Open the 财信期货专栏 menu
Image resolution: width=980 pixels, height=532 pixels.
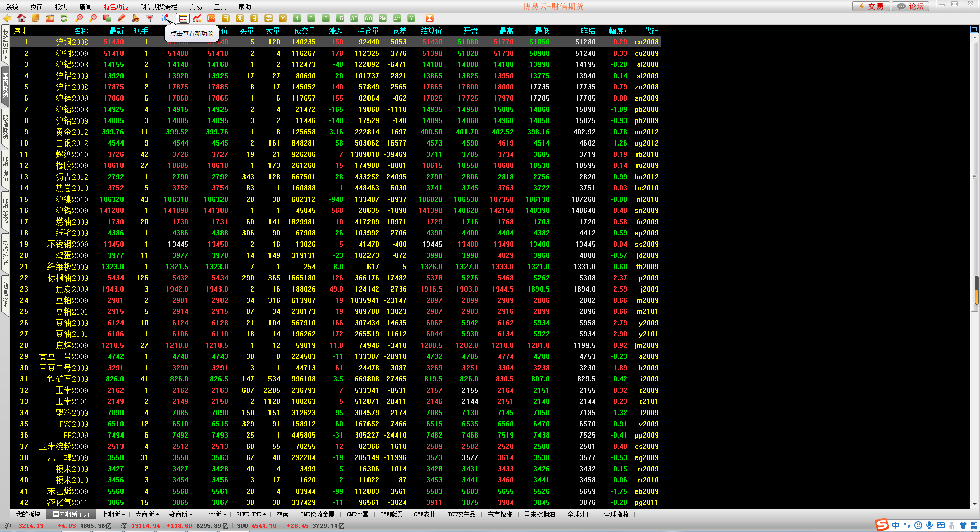[x=159, y=7]
